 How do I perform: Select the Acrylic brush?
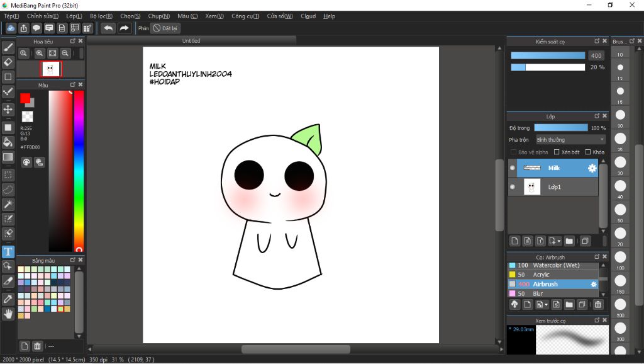pos(553,275)
